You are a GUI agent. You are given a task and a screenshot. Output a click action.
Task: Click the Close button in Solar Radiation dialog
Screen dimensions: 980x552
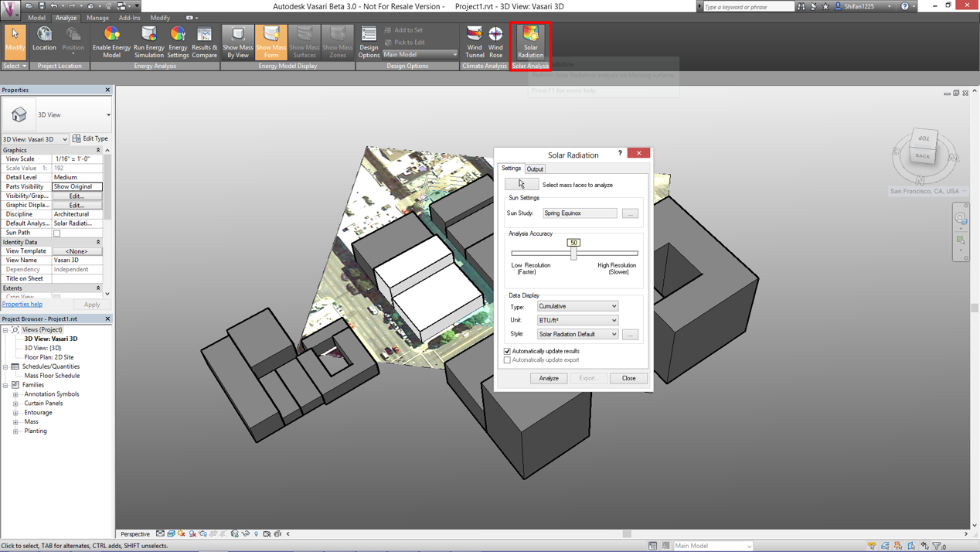(x=628, y=378)
